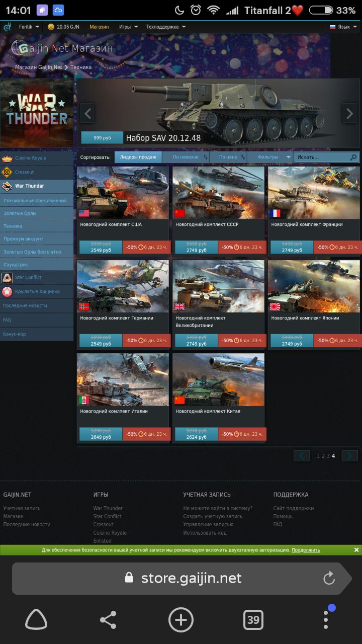This screenshot has height=644, width=362.
Task: Tap the store.gaijin.net address bar
Action: click(181, 578)
